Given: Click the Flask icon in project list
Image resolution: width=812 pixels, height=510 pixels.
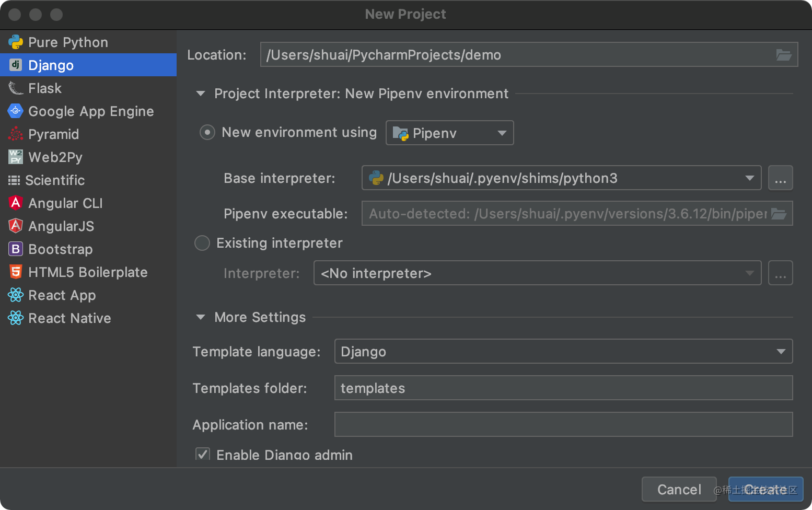Looking at the screenshot, I should point(16,88).
